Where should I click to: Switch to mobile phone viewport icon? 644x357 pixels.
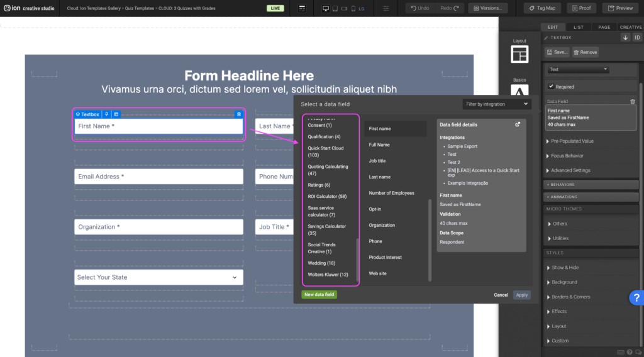click(353, 9)
